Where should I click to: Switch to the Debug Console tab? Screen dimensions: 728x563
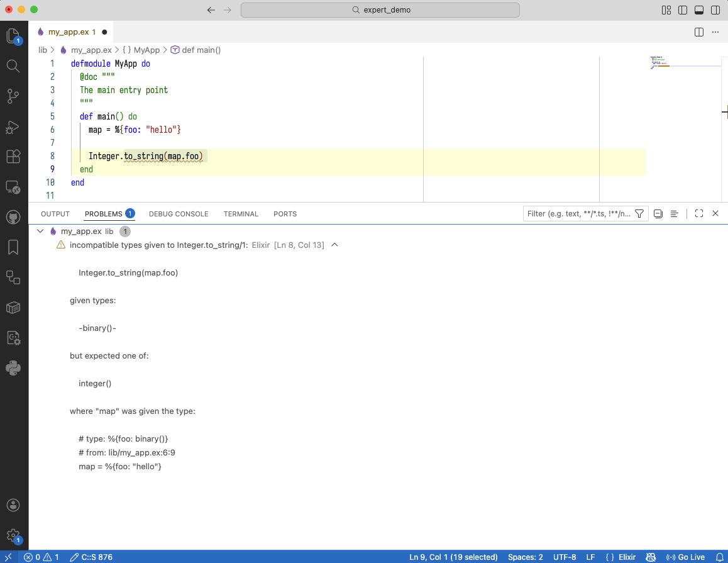179,214
